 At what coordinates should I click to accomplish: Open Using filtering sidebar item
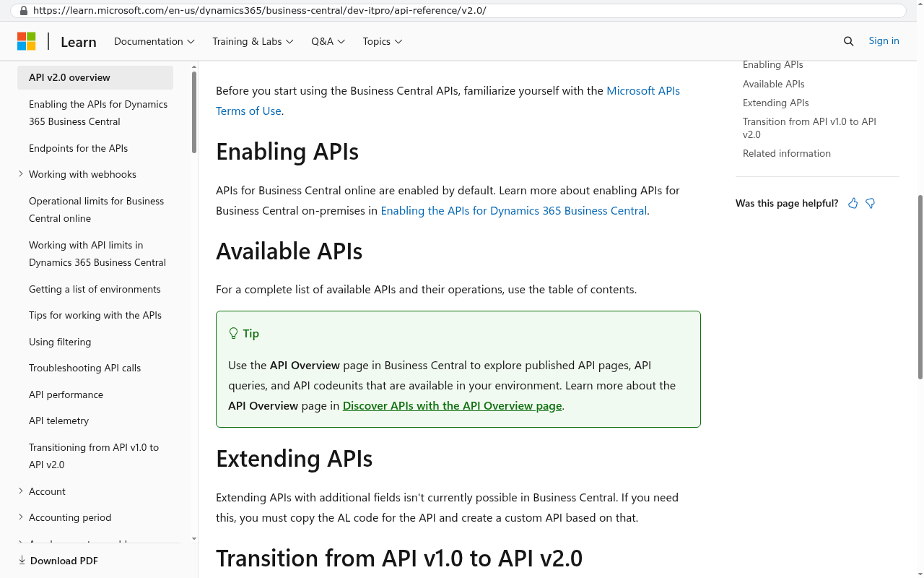pyautogui.click(x=60, y=342)
